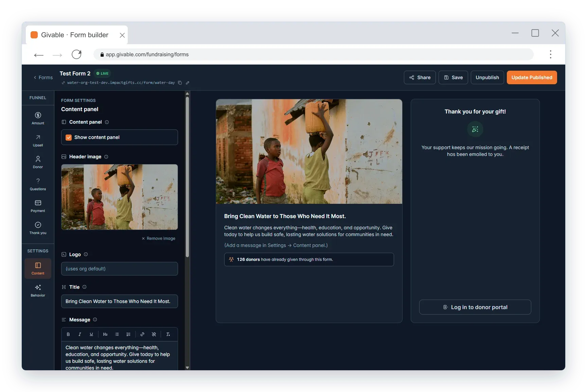Image resolution: width=587 pixels, height=392 pixels.
Task: Click the Share button
Action: click(x=420, y=77)
